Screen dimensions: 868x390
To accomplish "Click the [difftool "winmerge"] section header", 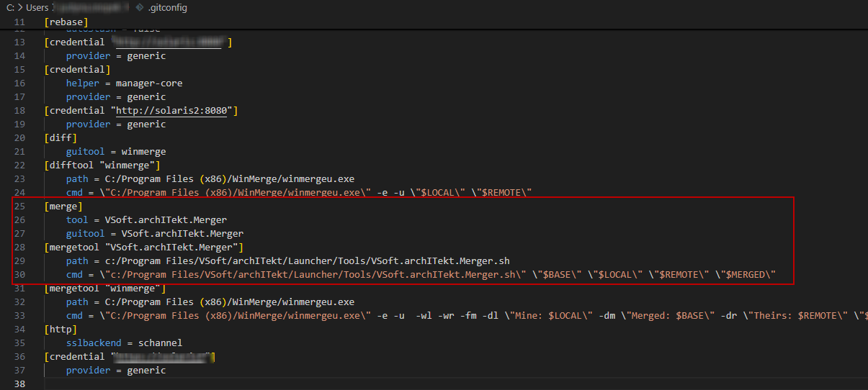I will pos(102,165).
